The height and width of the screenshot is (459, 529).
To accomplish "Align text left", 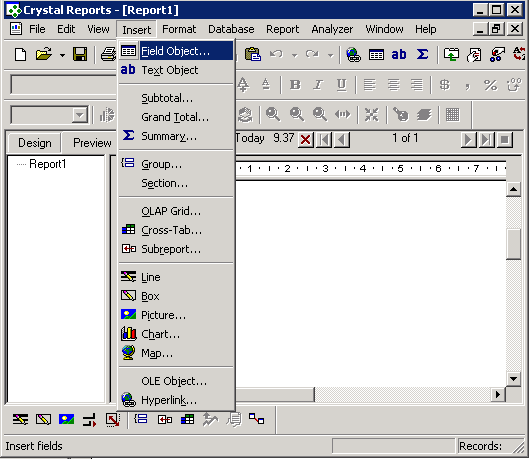I will point(370,85).
